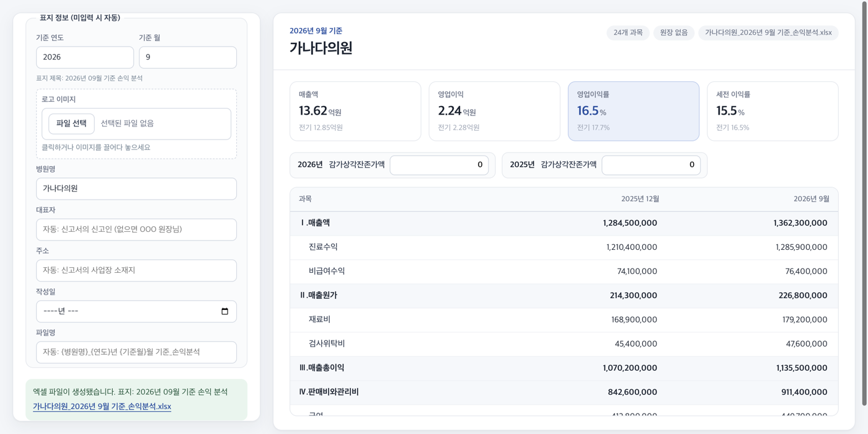The height and width of the screenshot is (434, 868).
Task: Select the Ⅰ.매출액 row label
Action: [x=314, y=223]
